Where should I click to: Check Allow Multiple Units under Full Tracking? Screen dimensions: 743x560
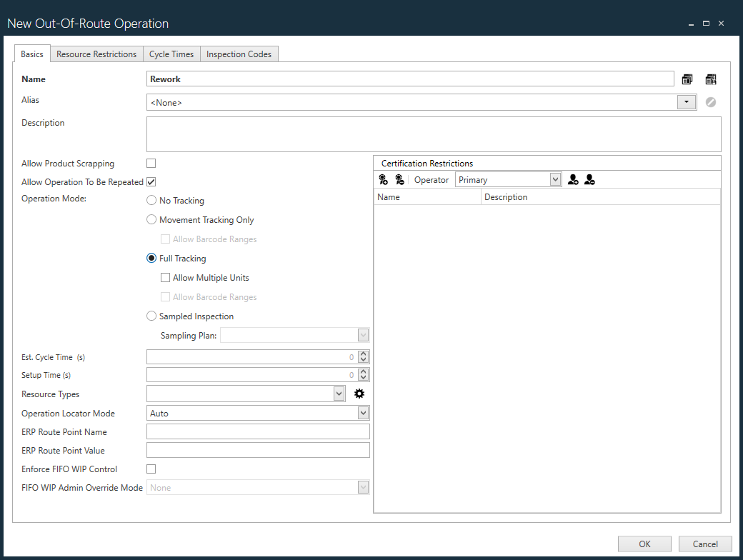pos(165,277)
